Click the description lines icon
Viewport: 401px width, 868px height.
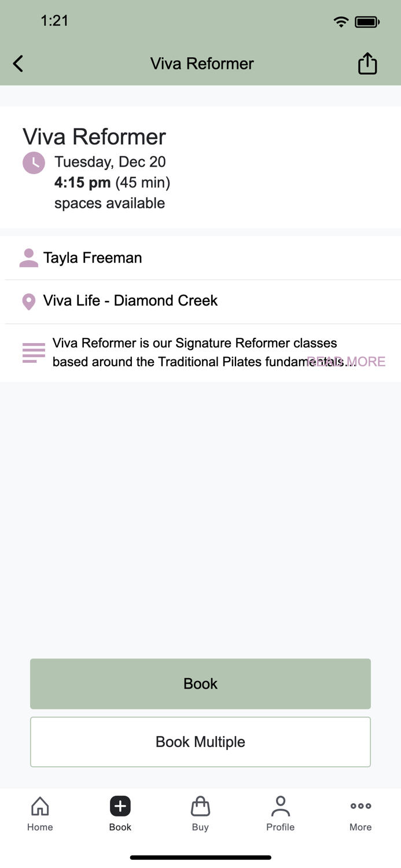click(33, 352)
